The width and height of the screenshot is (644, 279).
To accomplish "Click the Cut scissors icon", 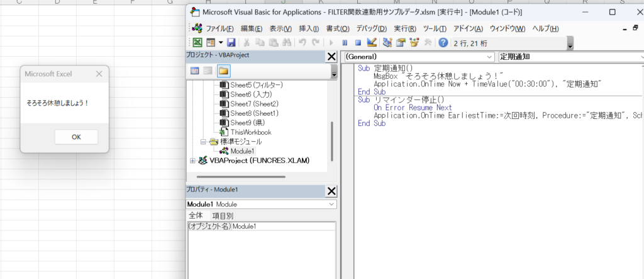I will pos(247,42).
